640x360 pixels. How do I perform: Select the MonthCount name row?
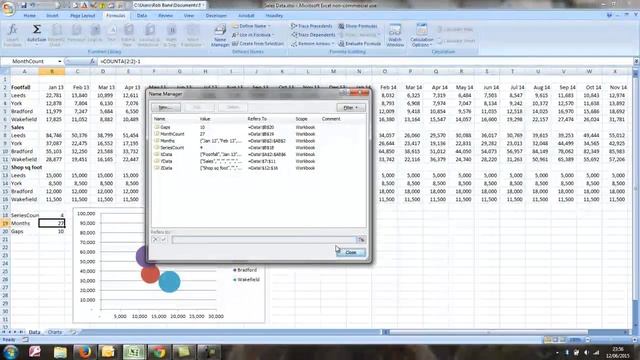pos(259,134)
